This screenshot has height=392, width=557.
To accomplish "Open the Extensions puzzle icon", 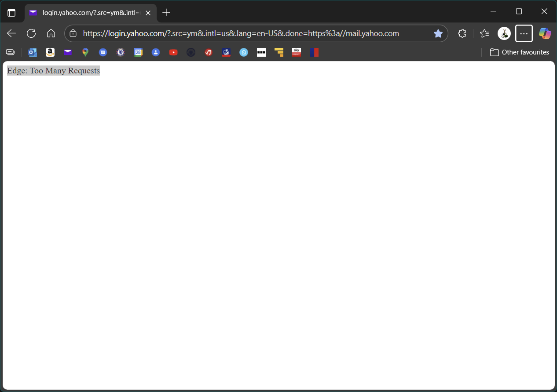I will [462, 33].
